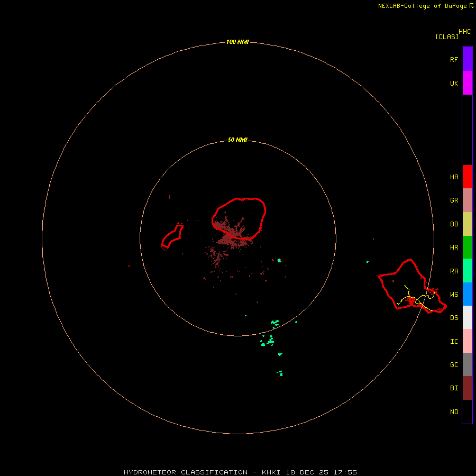Click the BD yellow color swatch
The height and width of the screenshot is (476, 476).
467,224
